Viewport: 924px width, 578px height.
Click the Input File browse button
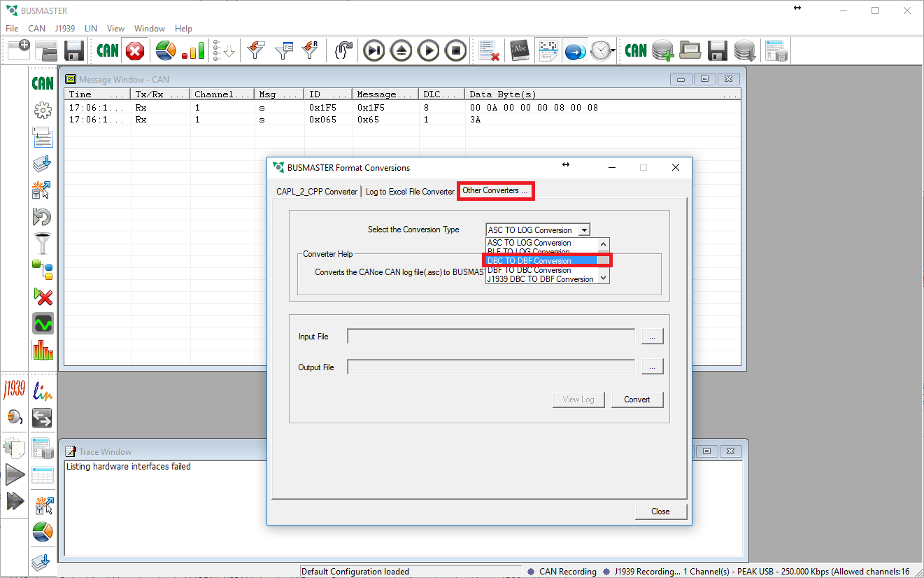point(652,337)
